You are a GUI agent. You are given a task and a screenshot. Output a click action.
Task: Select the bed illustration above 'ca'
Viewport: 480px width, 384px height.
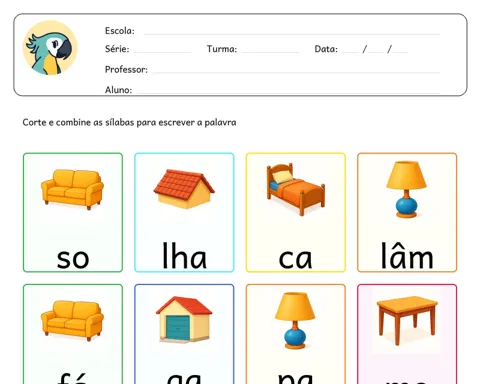296,189
